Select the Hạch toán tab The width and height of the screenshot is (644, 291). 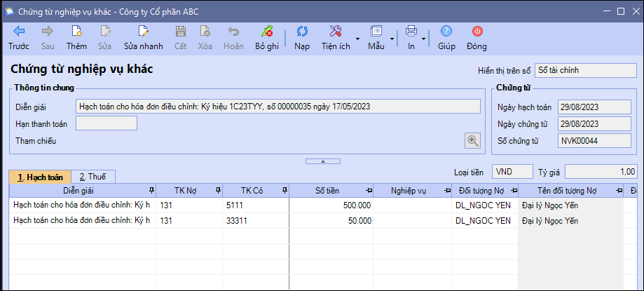pyautogui.click(x=40, y=177)
